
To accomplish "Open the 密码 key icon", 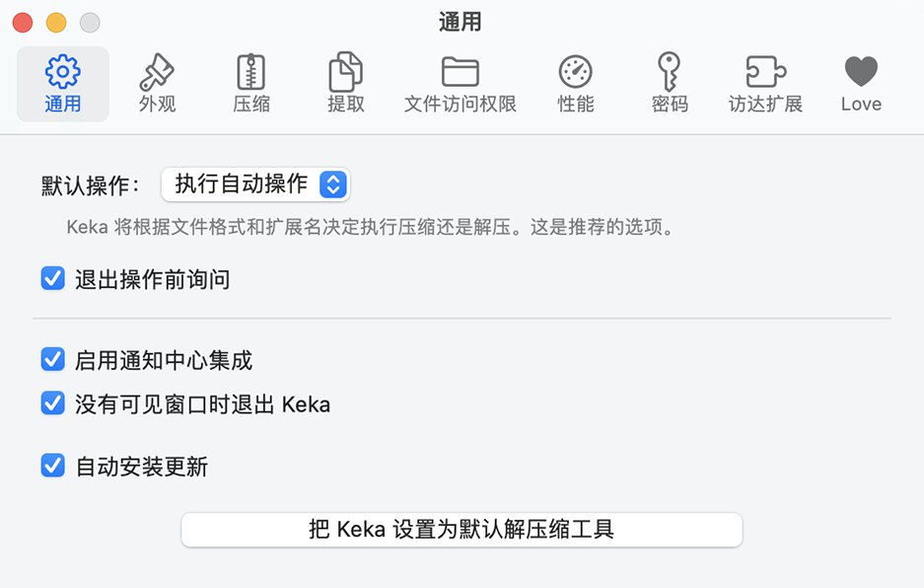I will [670, 72].
